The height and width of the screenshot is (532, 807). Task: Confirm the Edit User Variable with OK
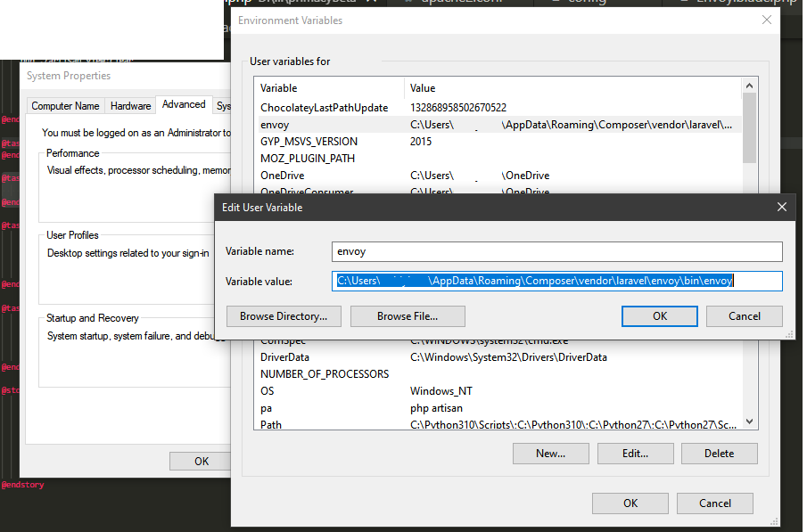659,315
